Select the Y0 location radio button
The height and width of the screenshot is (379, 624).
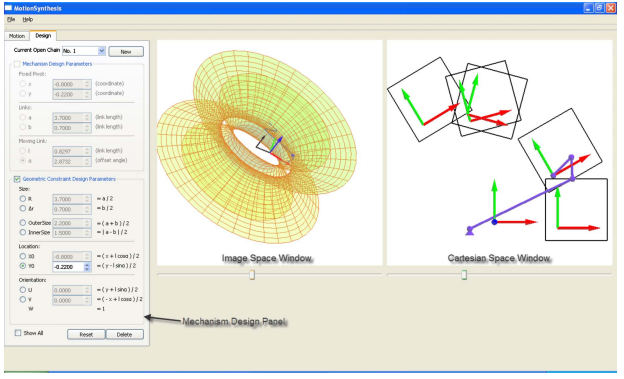pyautogui.click(x=23, y=266)
